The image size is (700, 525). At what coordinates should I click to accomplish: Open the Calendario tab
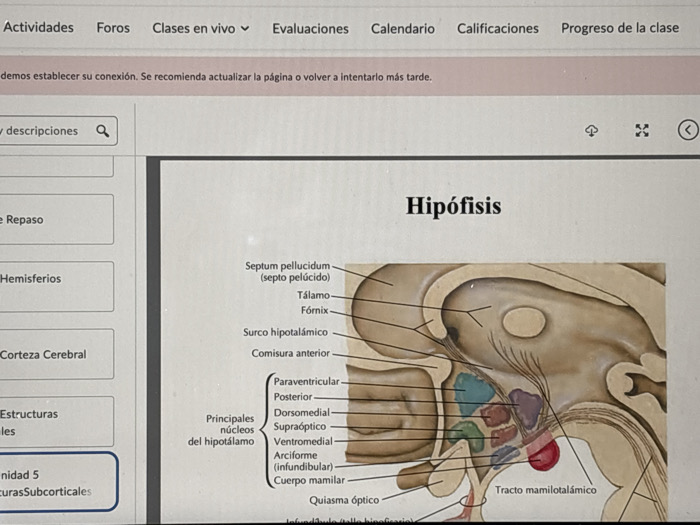(403, 29)
